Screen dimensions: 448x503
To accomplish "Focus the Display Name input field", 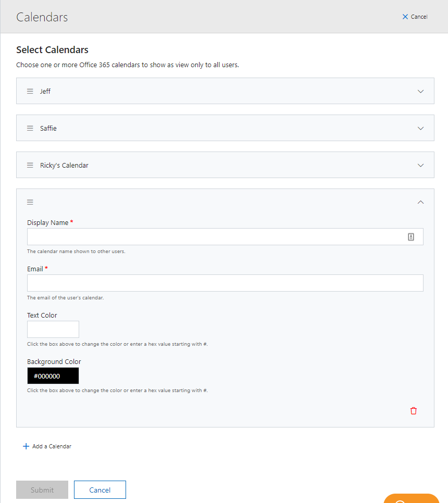I will click(x=225, y=237).
